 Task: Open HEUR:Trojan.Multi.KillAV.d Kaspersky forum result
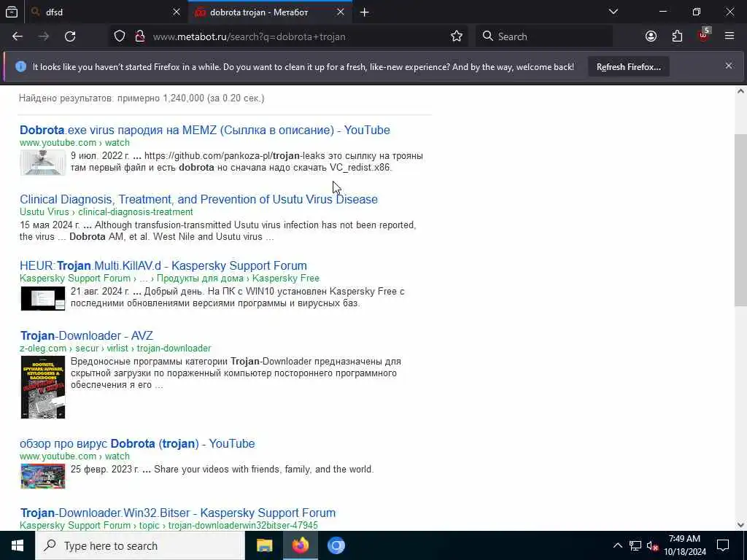point(163,265)
